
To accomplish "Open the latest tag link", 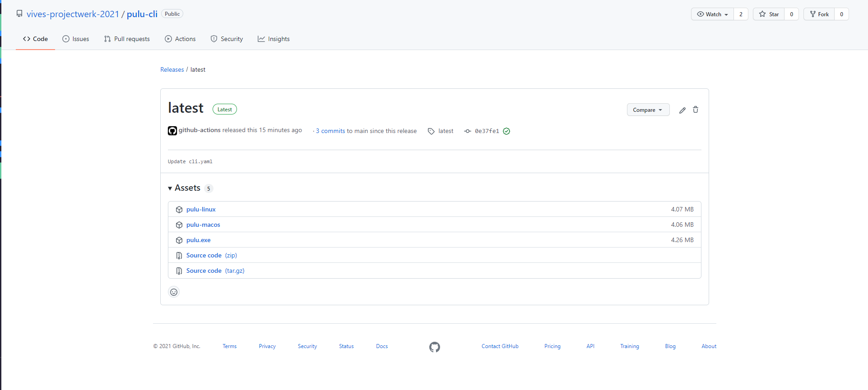I will tap(446, 131).
